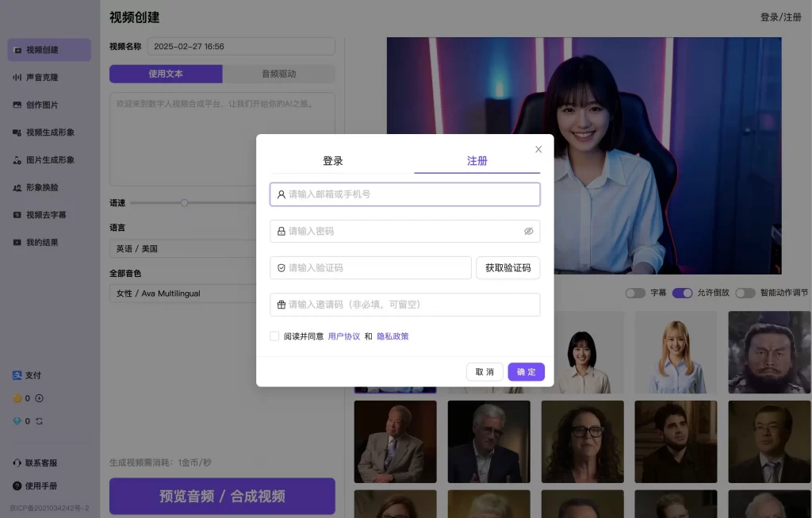Open the 全部音色 dropdown showing Ava Multilingual
812x518 pixels.
(184, 294)
